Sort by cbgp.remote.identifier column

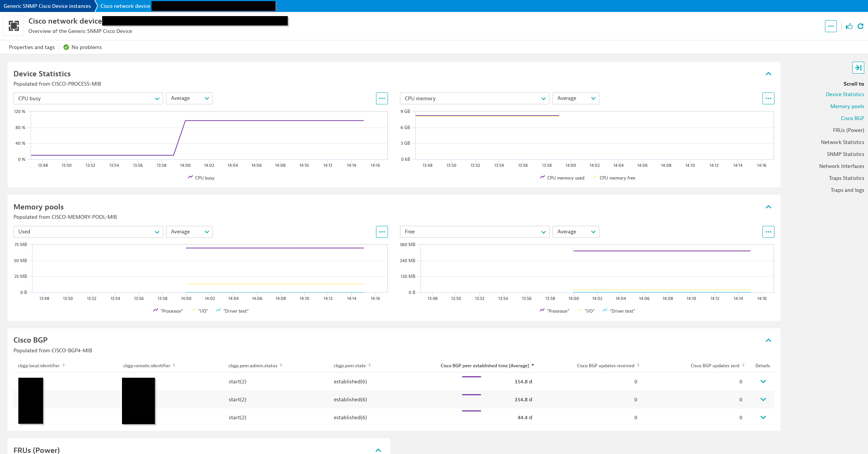pos(149,365)
